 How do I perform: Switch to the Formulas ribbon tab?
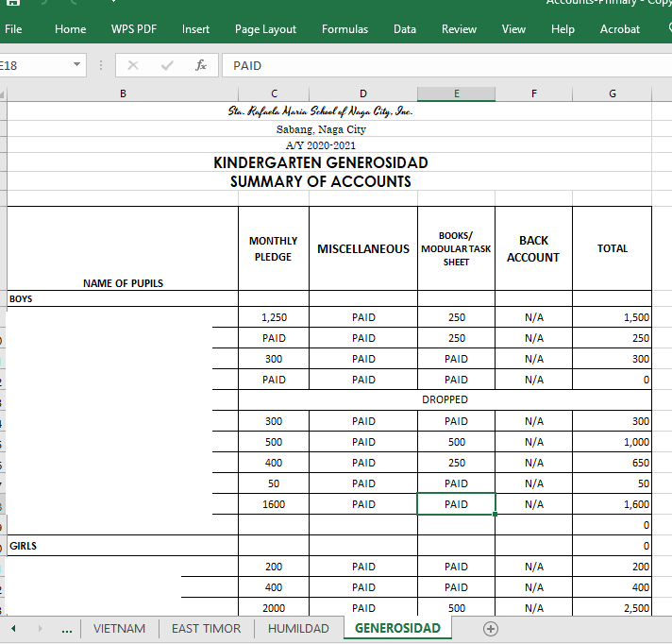(344, 29)
